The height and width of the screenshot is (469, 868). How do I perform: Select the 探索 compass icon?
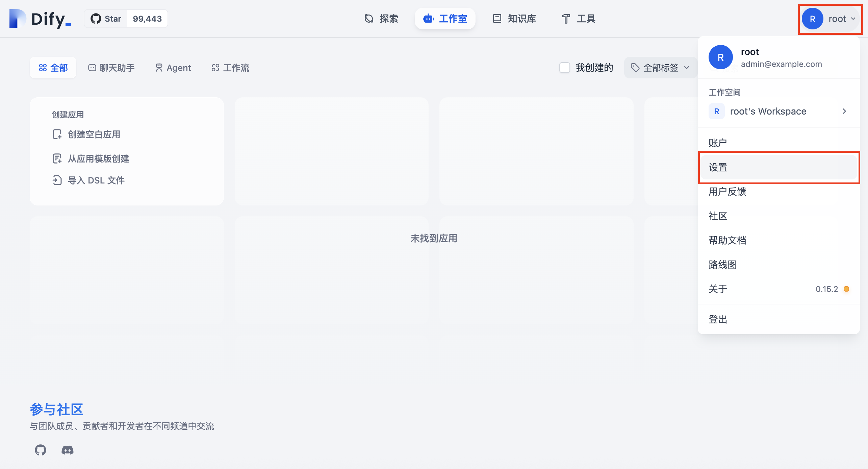coord(368,19)
